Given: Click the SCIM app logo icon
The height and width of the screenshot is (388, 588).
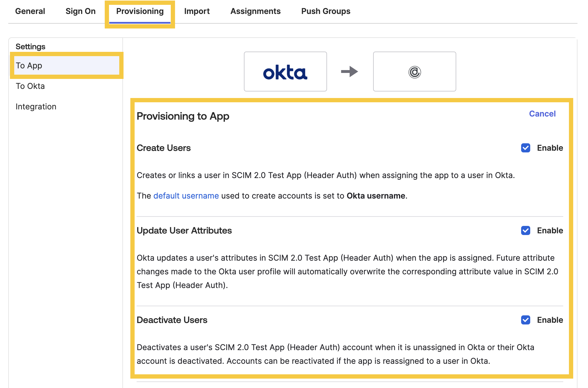Looking at the screenshot, I should point(414,72).
